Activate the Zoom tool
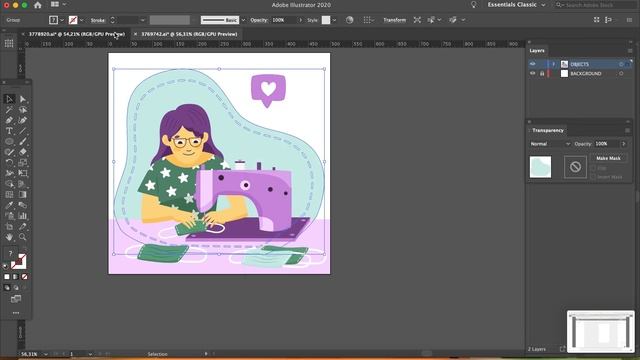Image resolution: width=640 pixels, height=360 pixels. point(23,237)
